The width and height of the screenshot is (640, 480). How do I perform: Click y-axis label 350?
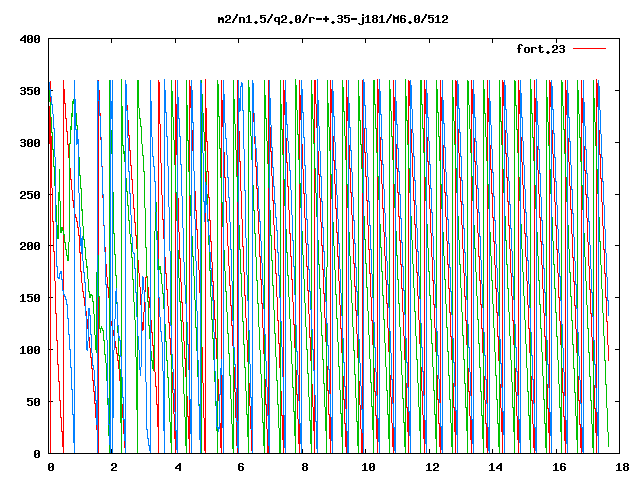click(x=30, y=91)
